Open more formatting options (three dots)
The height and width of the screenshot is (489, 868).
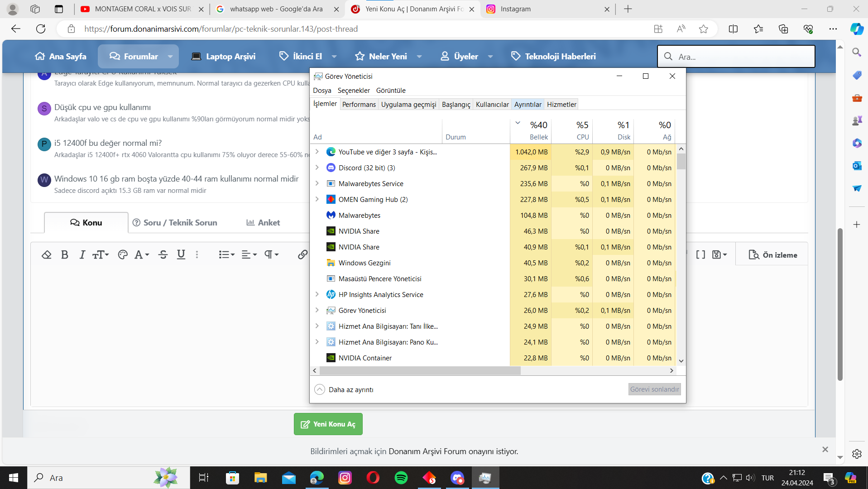pos(197,254)
